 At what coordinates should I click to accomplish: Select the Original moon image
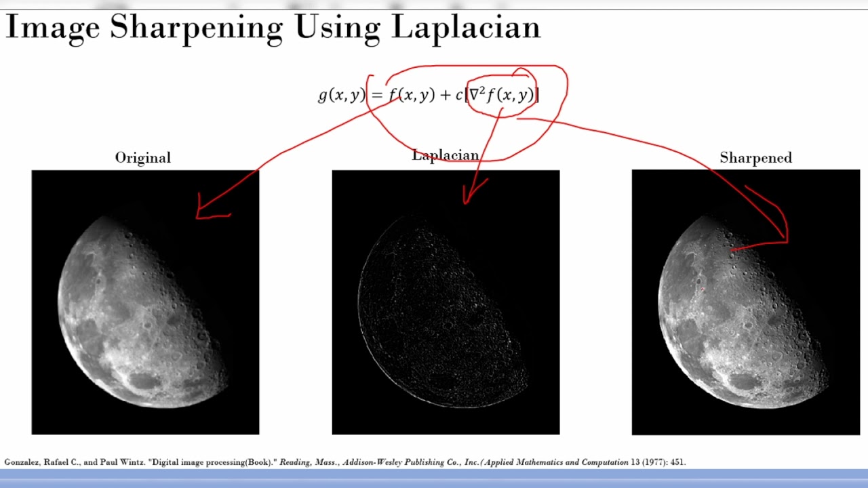[145, 302]
